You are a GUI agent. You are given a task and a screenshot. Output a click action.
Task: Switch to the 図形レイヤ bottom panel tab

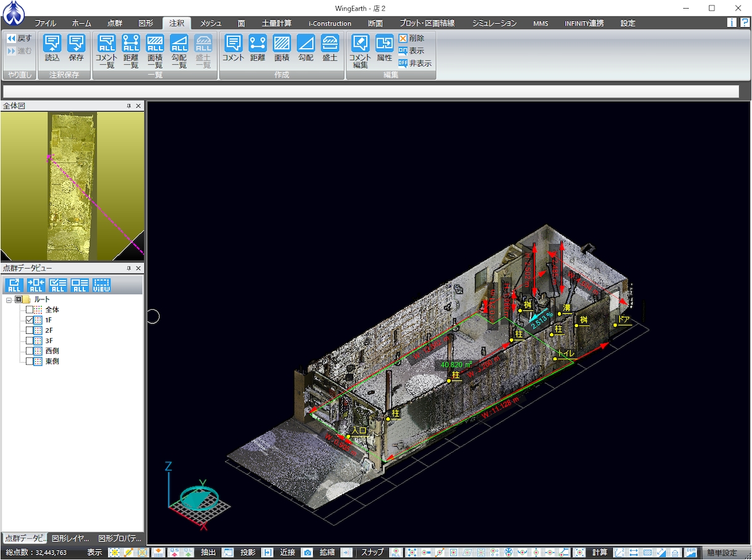click(x=70, y=538)
